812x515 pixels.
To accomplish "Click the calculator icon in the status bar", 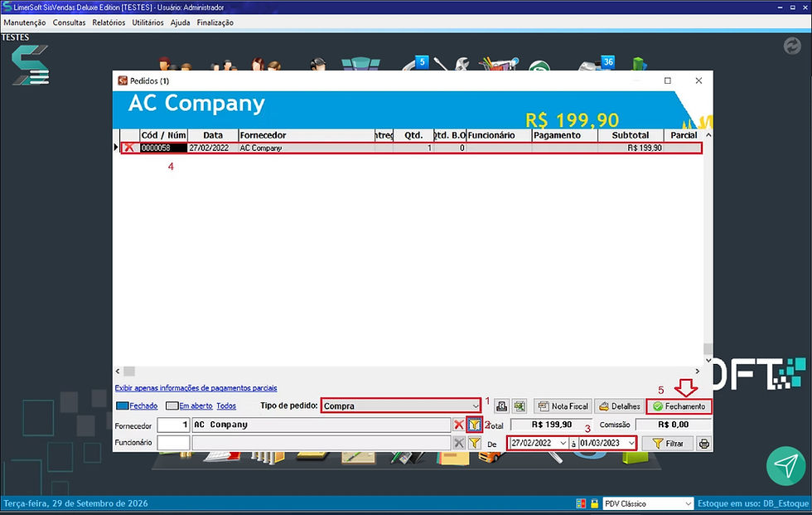I will coord(581,503).
